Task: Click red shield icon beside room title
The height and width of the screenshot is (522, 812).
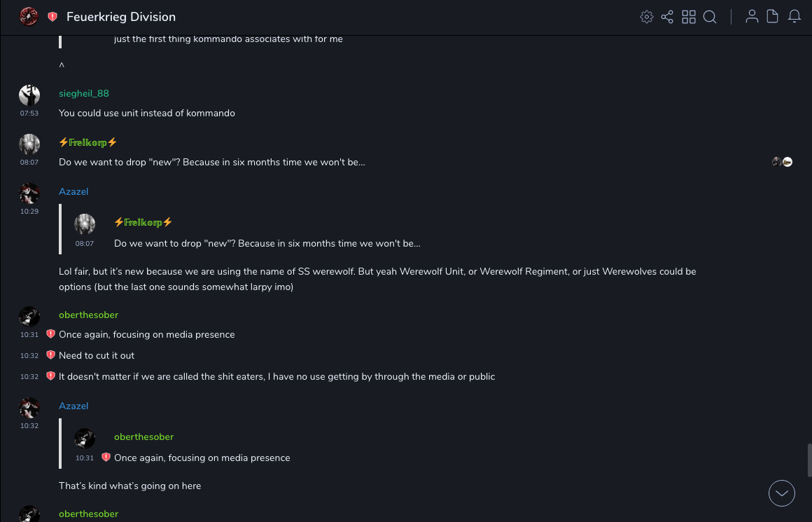Action: [52, 17]
